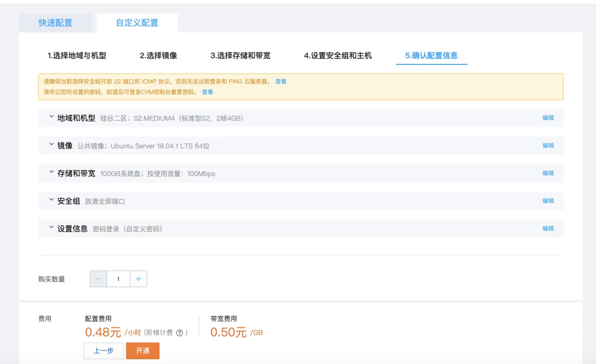Click 查看 link about resetting password
Image resolution: width=596 pixels, height=364 pixels.
tap(207, 92)
